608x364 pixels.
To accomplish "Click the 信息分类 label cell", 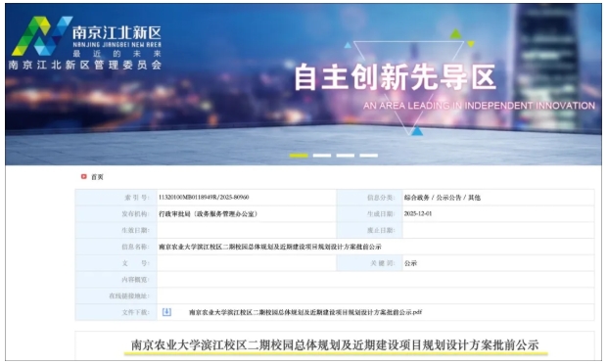I will 369,198.
